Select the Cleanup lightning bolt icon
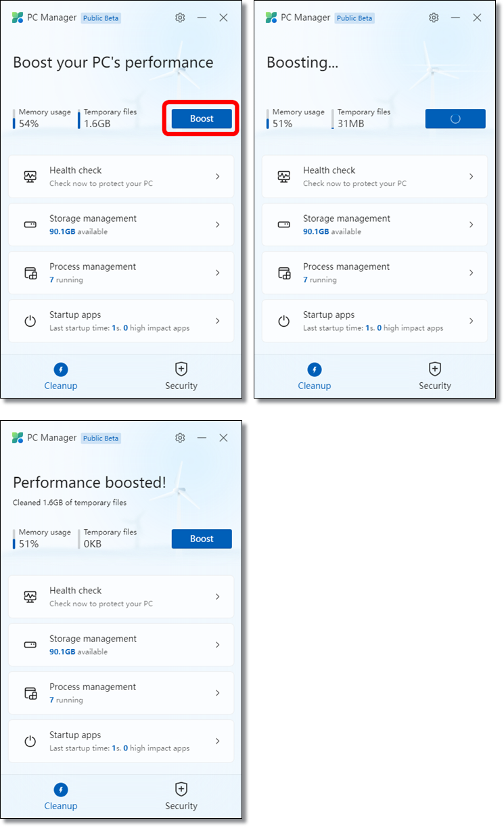504x837 pixels. pyautogui.click(x=61, y=369)
